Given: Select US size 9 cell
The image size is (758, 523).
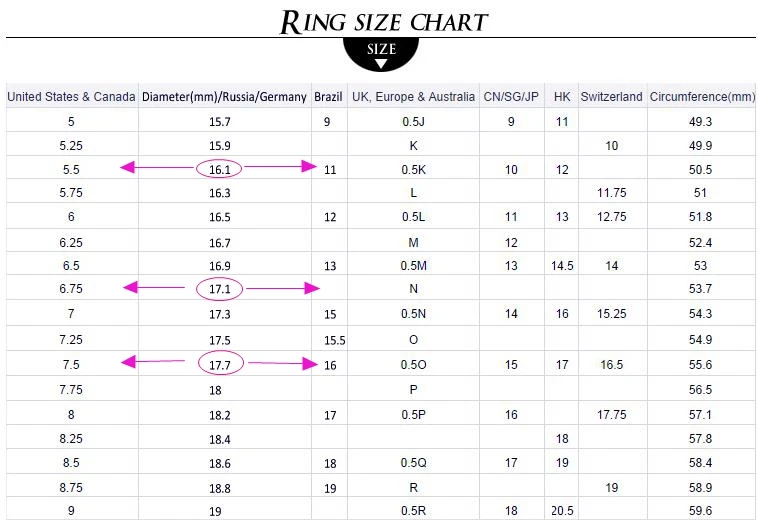Looking at the screenshot, I should click(x=71, y=510).
